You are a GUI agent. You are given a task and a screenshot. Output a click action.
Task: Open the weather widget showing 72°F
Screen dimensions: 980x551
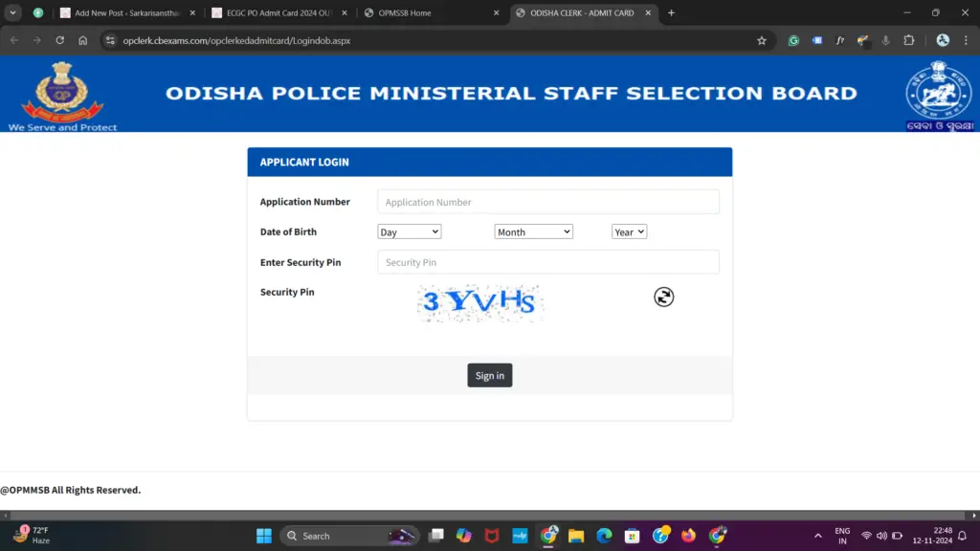point(32,536)
